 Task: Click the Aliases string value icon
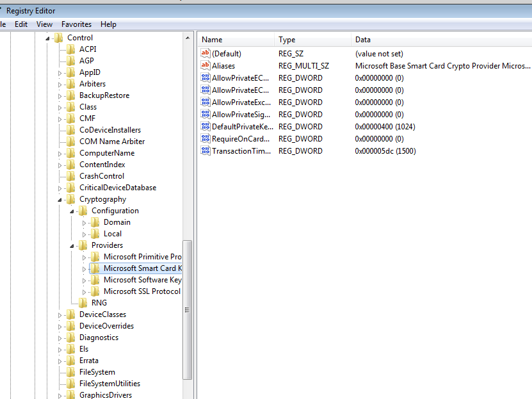tap(206, 65)
